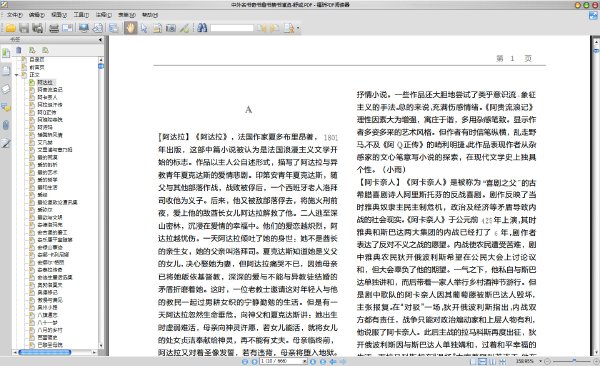Click the find next result icon

click(x=274, y=28)
